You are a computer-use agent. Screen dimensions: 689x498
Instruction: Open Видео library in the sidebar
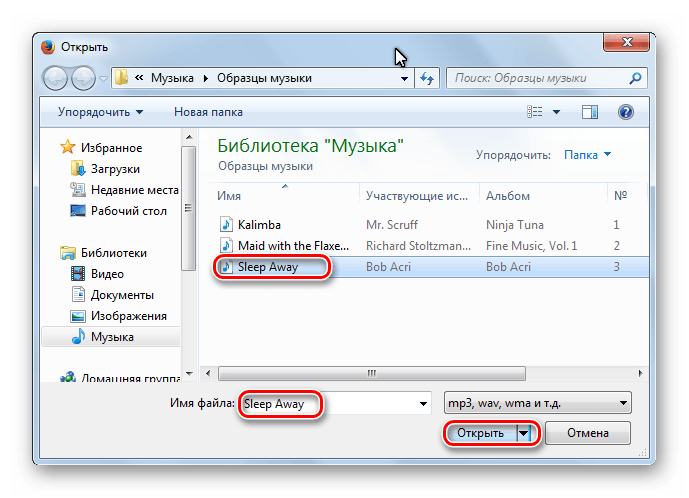(x=107, y=274)
